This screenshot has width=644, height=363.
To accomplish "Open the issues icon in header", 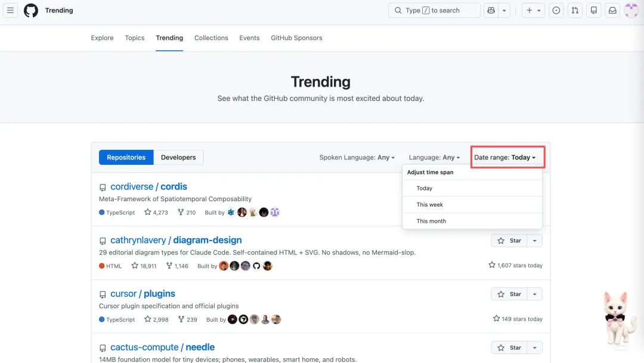I will click(556, 10).
